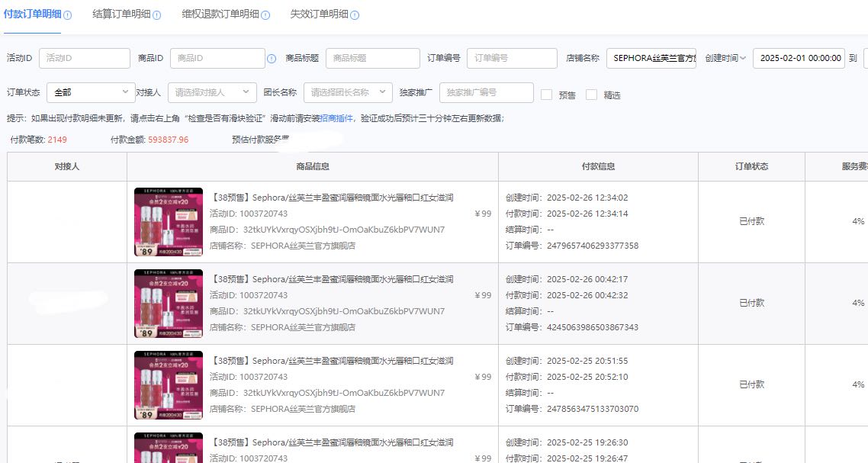Image resolution: width=868 pixels, height=463 pixels.
Task: Click info icon beside 失效订单明细
Action: click(x=355, y=15)
